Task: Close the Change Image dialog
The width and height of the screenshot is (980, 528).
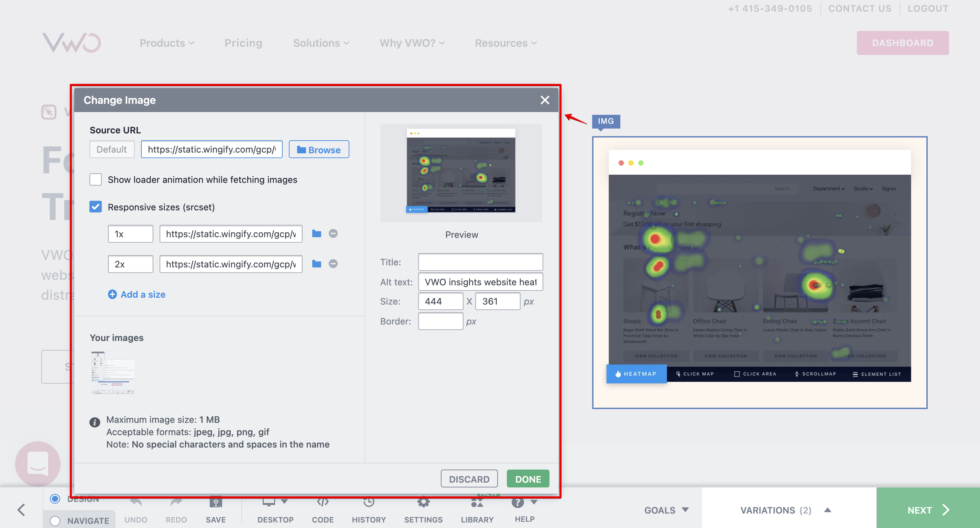Action: [544, 100]
